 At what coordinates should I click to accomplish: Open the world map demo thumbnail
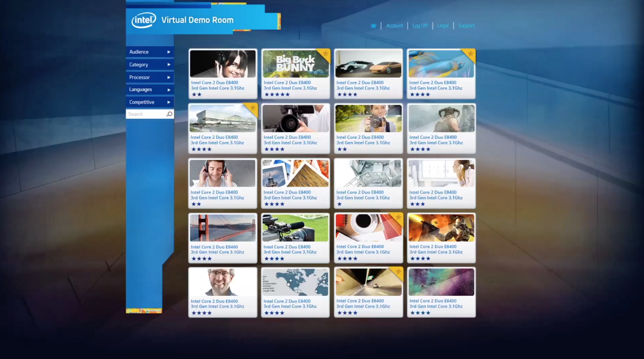[295, 282]
